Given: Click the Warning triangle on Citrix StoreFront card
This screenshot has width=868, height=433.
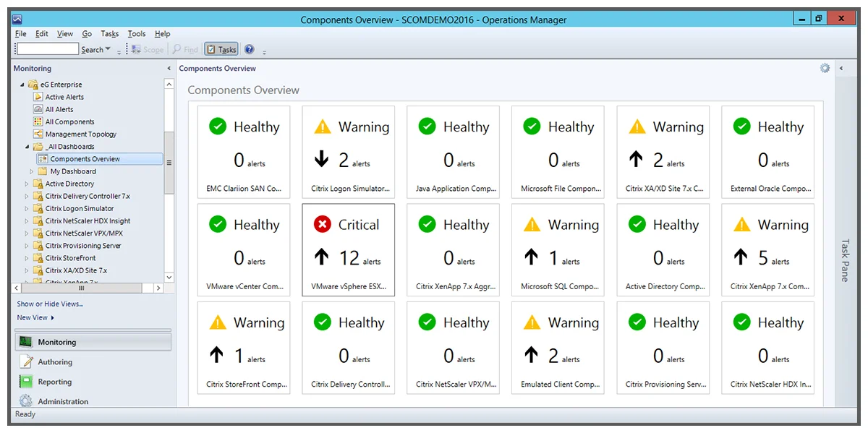Looking at the screenshot, I should (218, 322).
